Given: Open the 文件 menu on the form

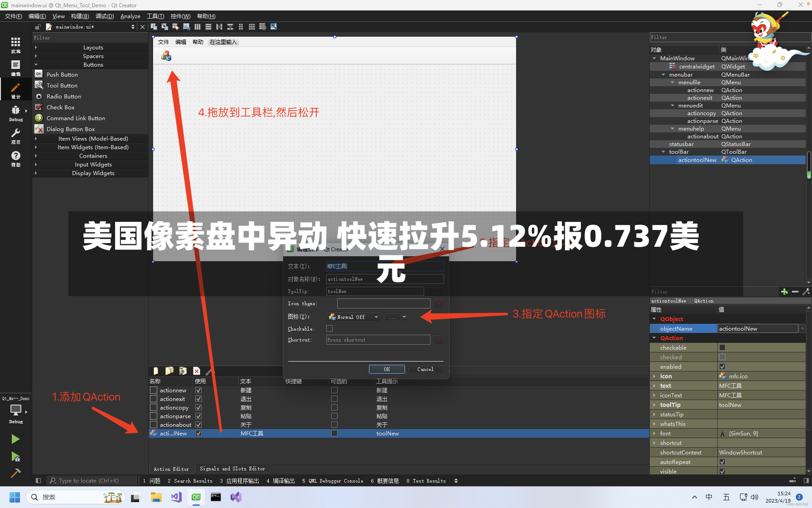Looking at the screenshot, I should (164, 42).
